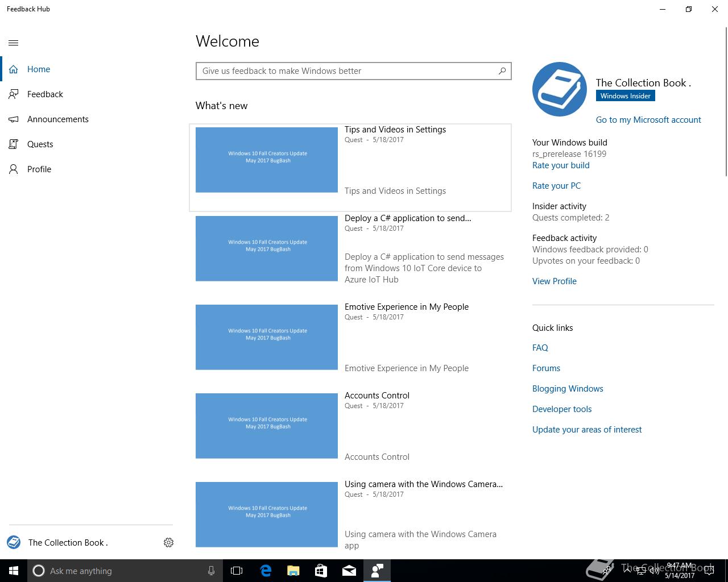The height and width of the screenshot is (582, 728).
Task: Open the Deploy a C# application thumbnail
Action: click(267, 248)
